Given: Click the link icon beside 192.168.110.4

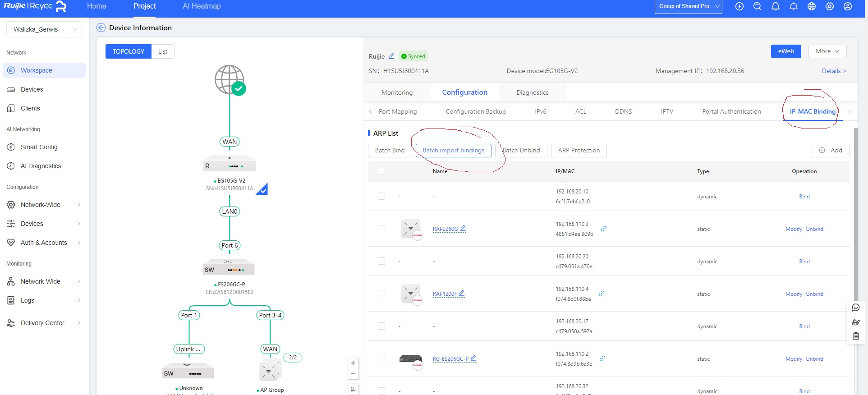Looking at the screenshot, I should (x=602, y=294).
